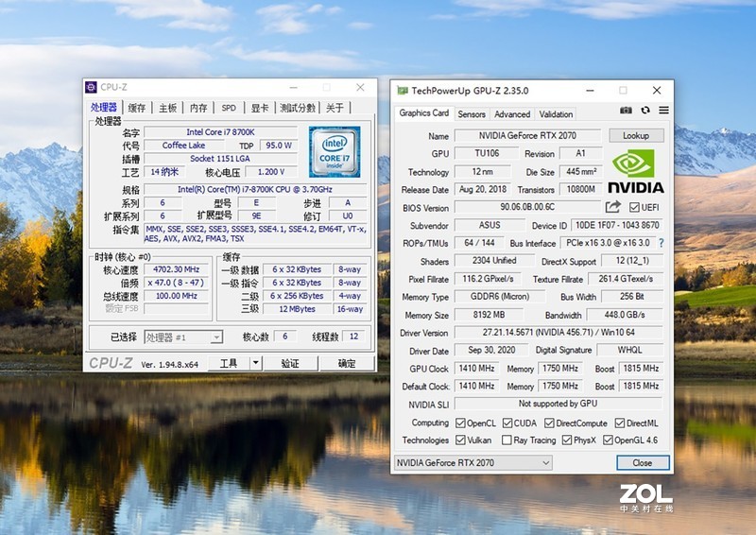
Task: Click the Memory Type GDDR6 (Micron) value
Action: (500, 297)
